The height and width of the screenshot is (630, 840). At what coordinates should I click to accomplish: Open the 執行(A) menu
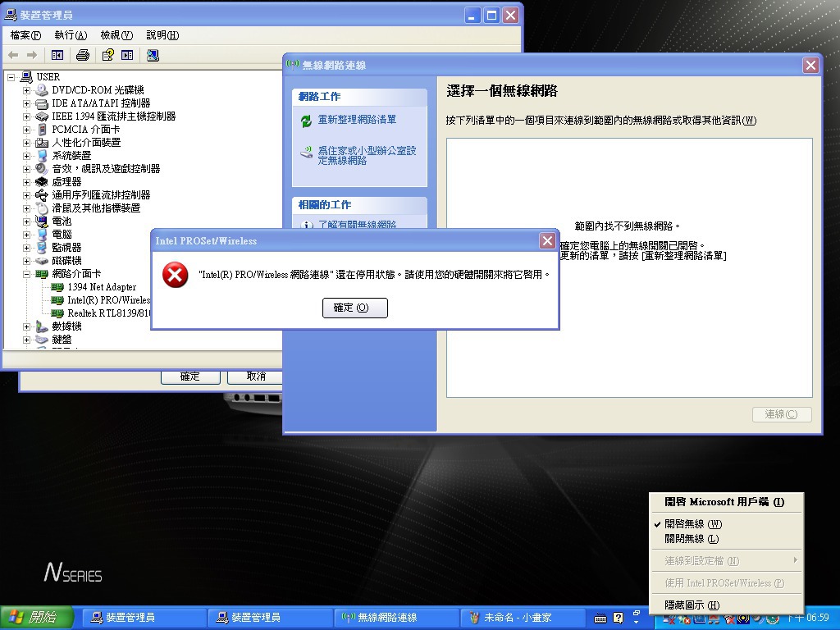point(71,35)
